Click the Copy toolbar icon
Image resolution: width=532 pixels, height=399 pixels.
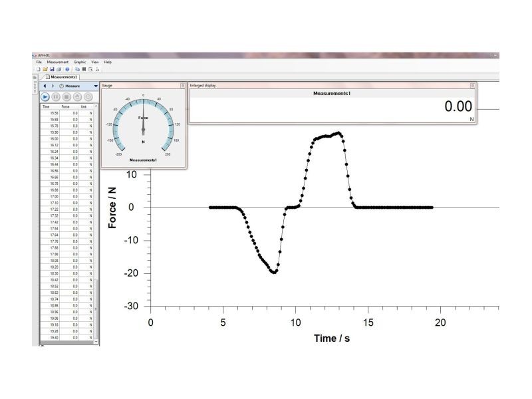77,68
